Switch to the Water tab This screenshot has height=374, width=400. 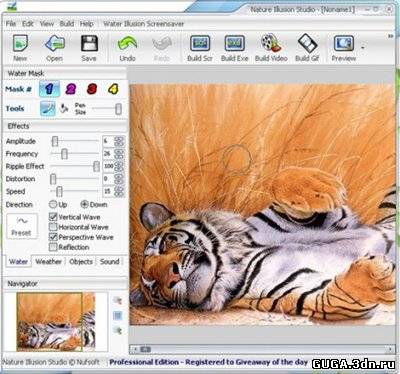tap(18, 262)
